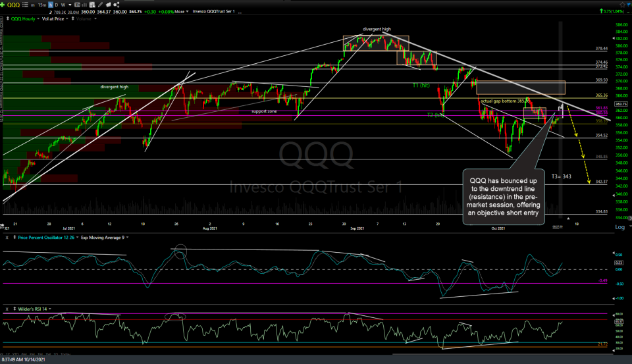Click the 365.36 level price label
632x364 pixels.
[601, 95]
